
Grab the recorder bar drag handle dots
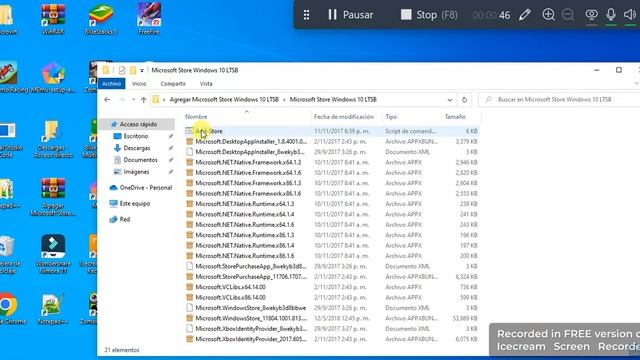(307, 15)
